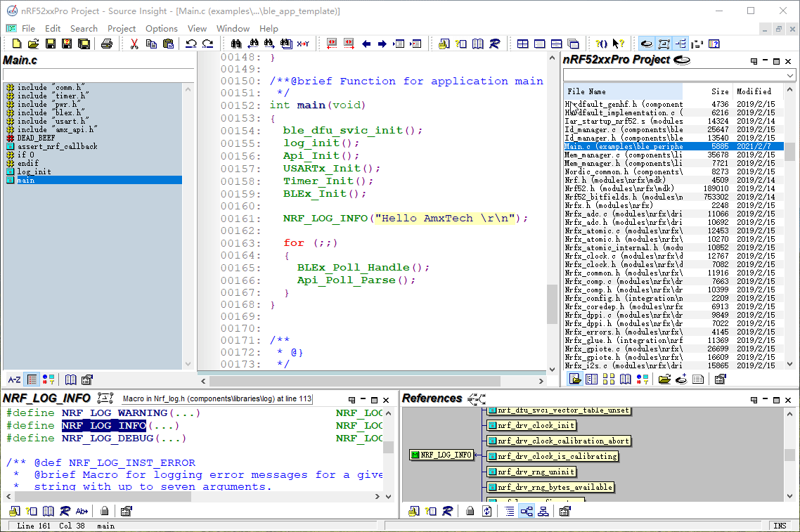The height and width of the screenshot is (532, 800).
Task: Toggle A-Z sort in symbol window
Action: [14, 379]
